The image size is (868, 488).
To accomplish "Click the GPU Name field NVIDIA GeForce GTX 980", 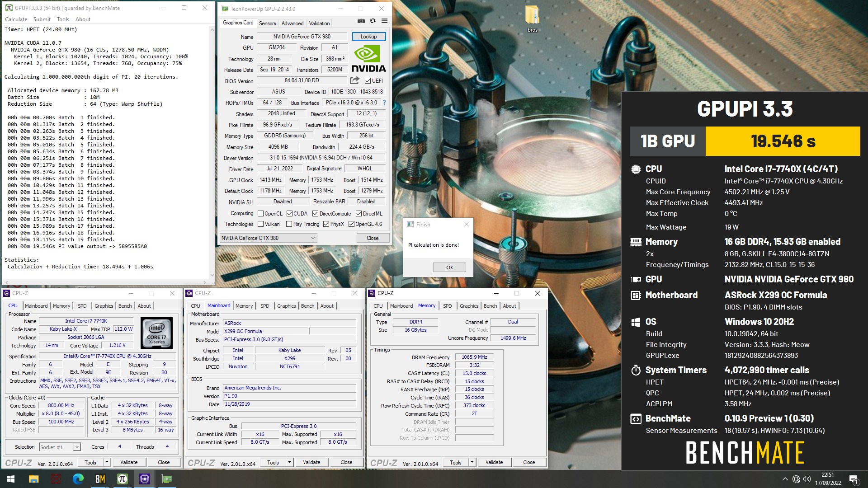I will click(x=302, y=37).
